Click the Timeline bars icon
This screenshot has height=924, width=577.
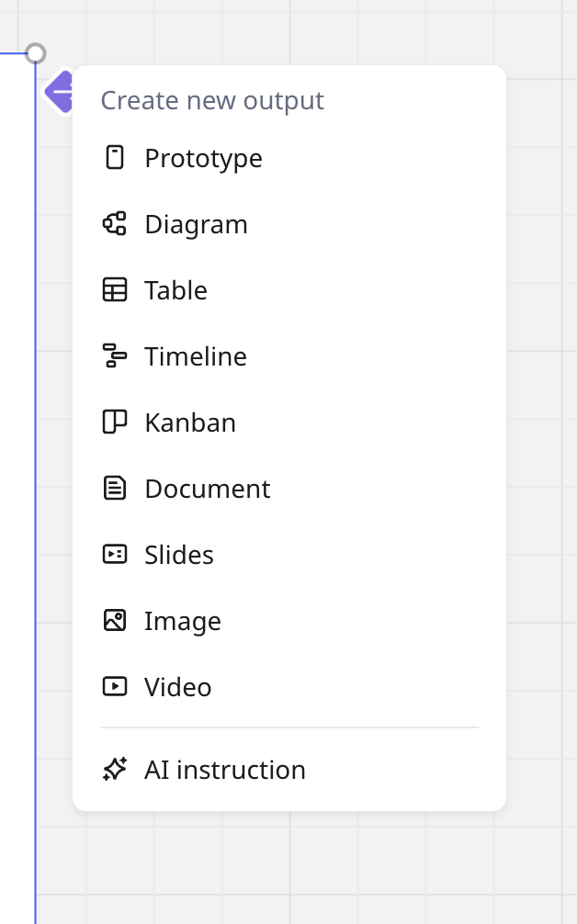click(114, 356)
